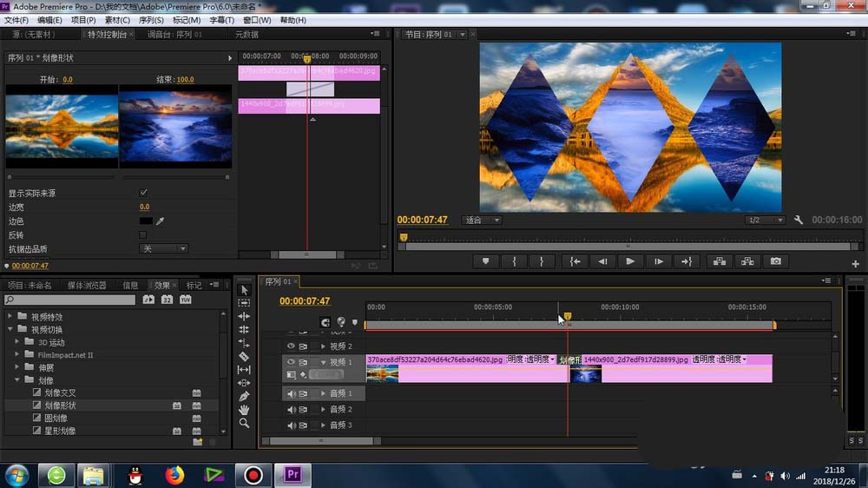Choose the Hand tool
Image resolution: width=868 pixels, height=488 pixels.
[244, 409]
